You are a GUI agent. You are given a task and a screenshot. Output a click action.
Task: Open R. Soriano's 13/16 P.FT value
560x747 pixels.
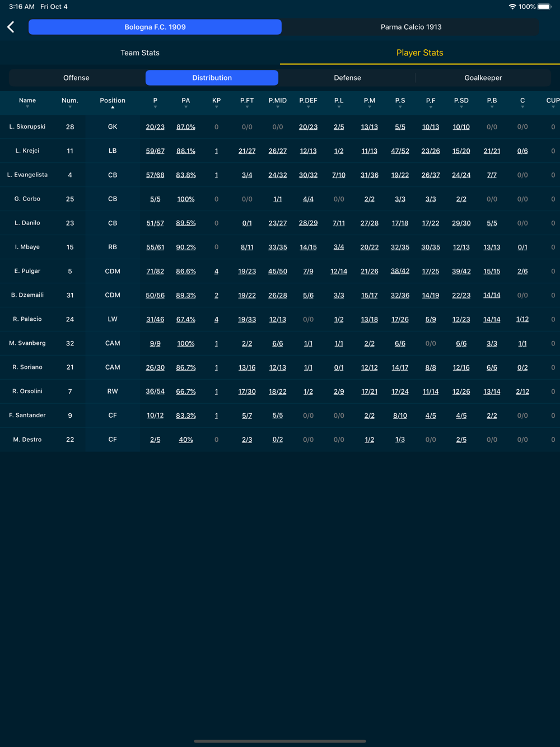(x=247, y=367)
